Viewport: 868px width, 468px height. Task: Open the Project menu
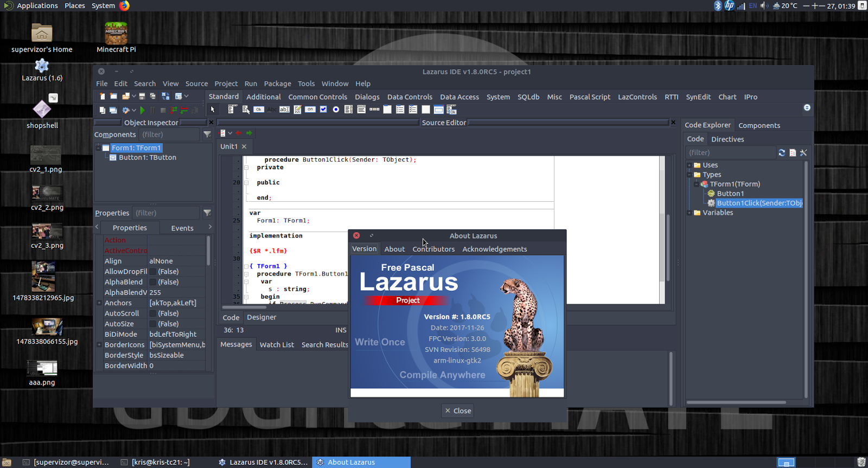tap(226, 84)
